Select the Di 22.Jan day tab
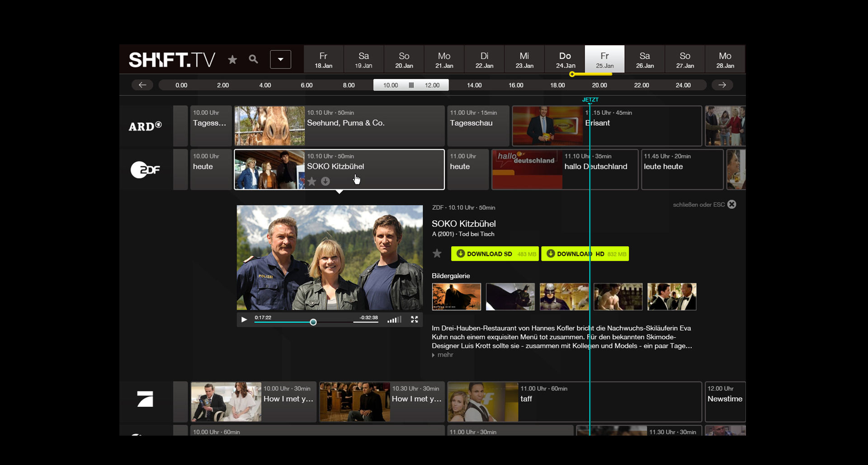The width and height of the screenshot is (868, 465). [x=484, y=59]
